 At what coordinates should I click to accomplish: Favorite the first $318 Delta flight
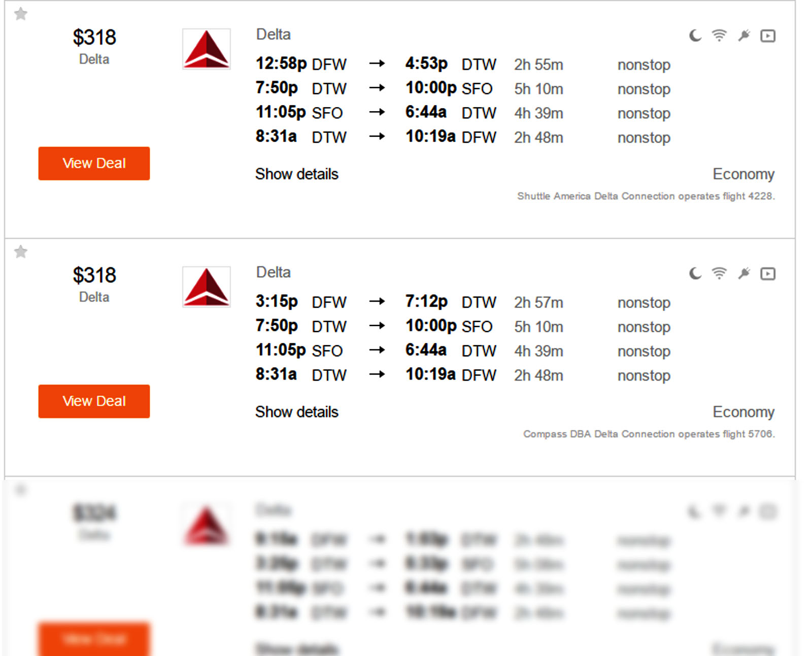pyautogui.click(x=21, y=14)
